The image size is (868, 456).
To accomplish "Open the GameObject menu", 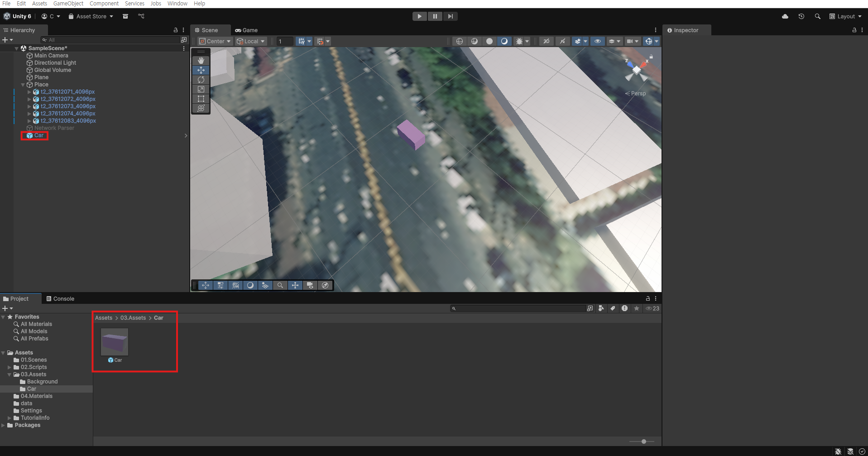I will click(68, 4).
